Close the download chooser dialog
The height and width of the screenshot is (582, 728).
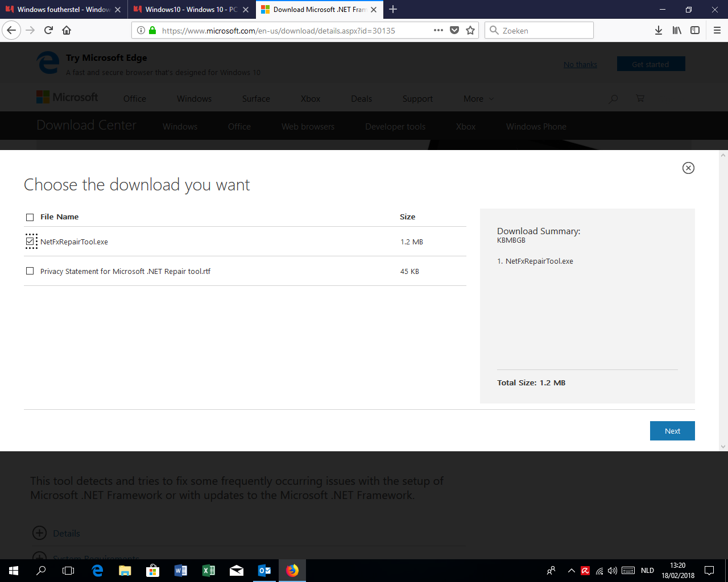[688, 168]
